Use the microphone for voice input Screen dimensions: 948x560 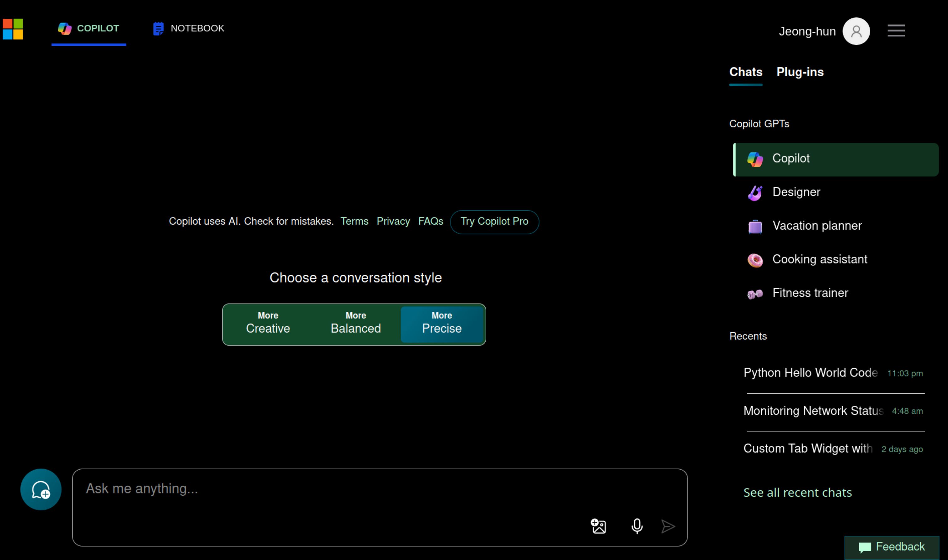[x=637, y=526]
